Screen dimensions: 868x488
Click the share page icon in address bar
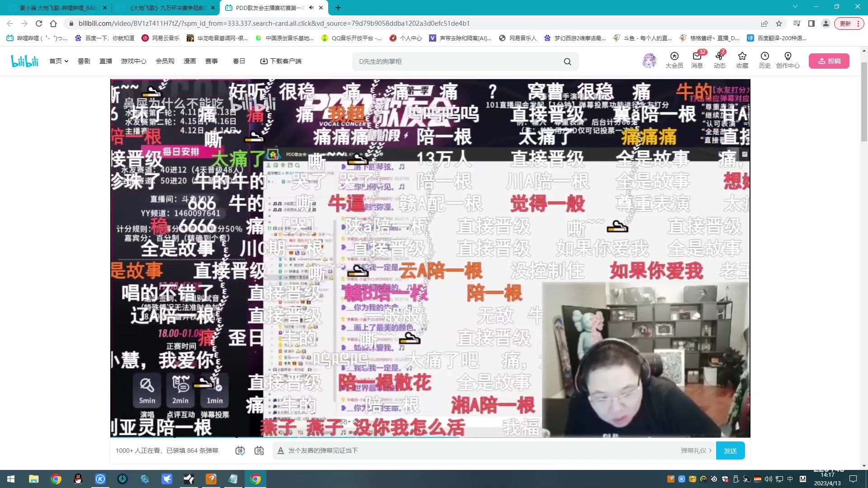764,23
